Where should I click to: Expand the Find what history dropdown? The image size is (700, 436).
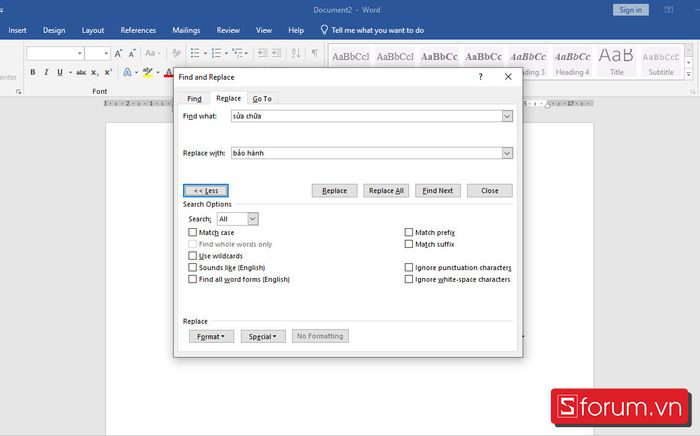[507, 116]
